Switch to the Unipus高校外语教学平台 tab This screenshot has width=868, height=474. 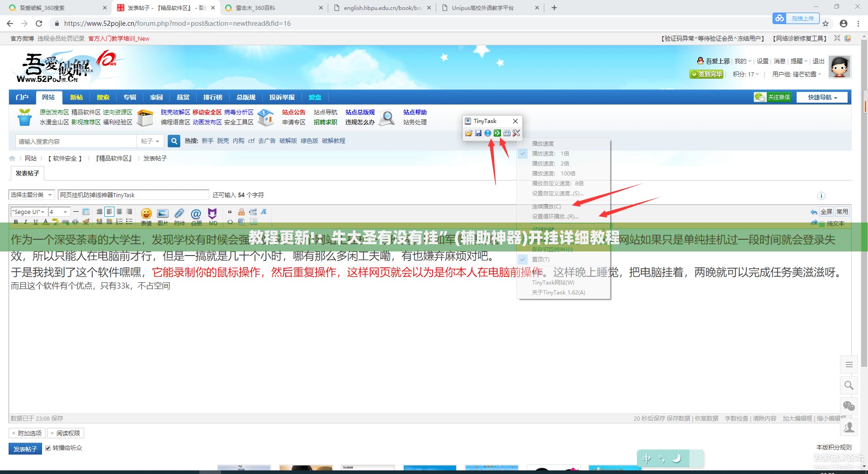(491, 8)
